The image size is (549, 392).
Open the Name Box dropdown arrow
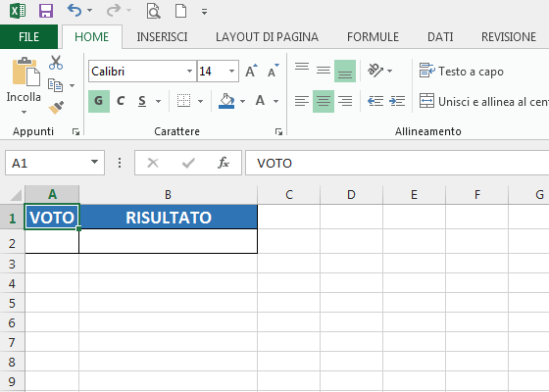click(94, 162)
